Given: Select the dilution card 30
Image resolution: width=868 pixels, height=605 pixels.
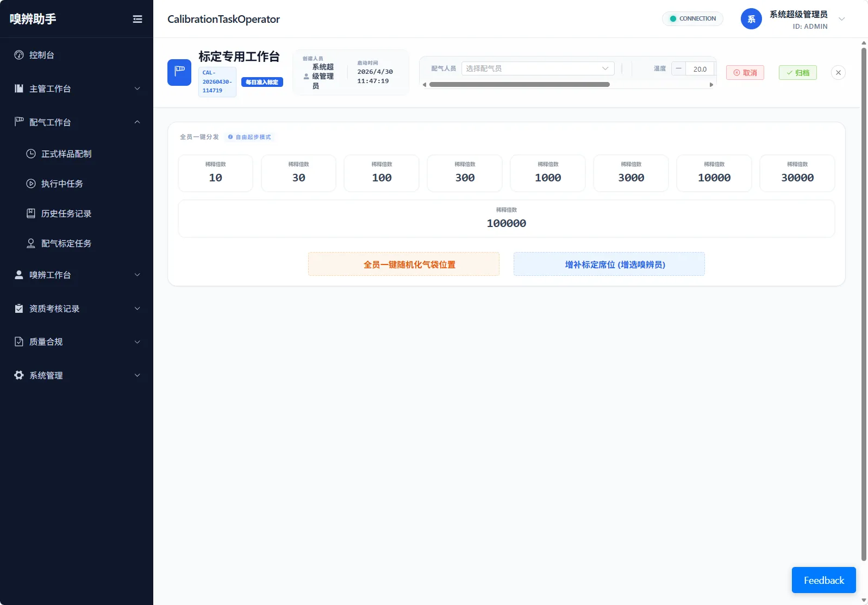Looking at the screenshot, I should (298, 173).
